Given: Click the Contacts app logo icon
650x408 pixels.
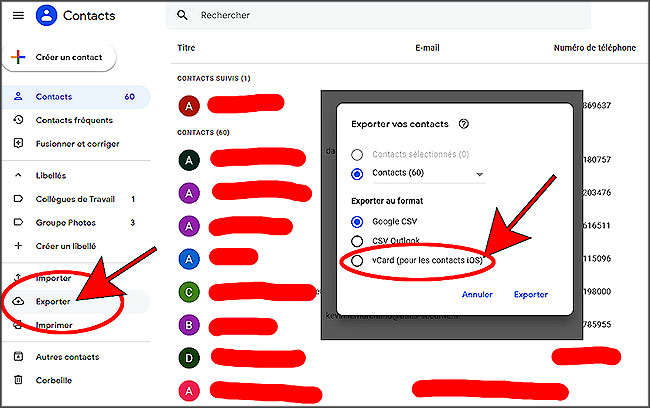Looking at the screenshot, I should [x=46, y=16].
